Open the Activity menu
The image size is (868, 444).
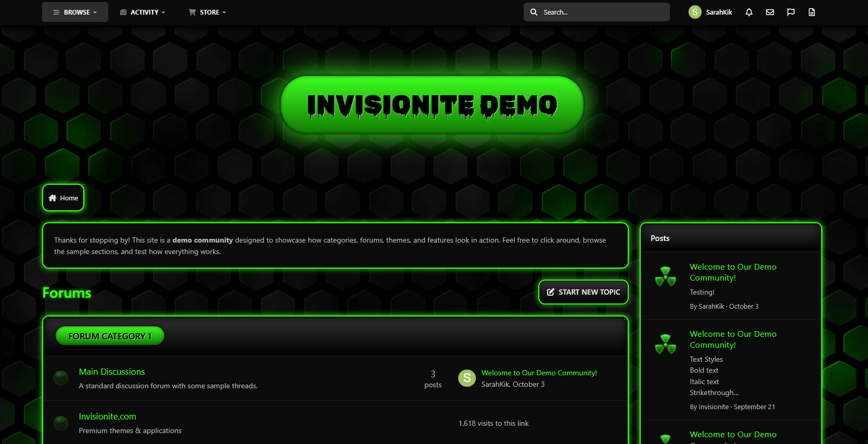[142, 12]
